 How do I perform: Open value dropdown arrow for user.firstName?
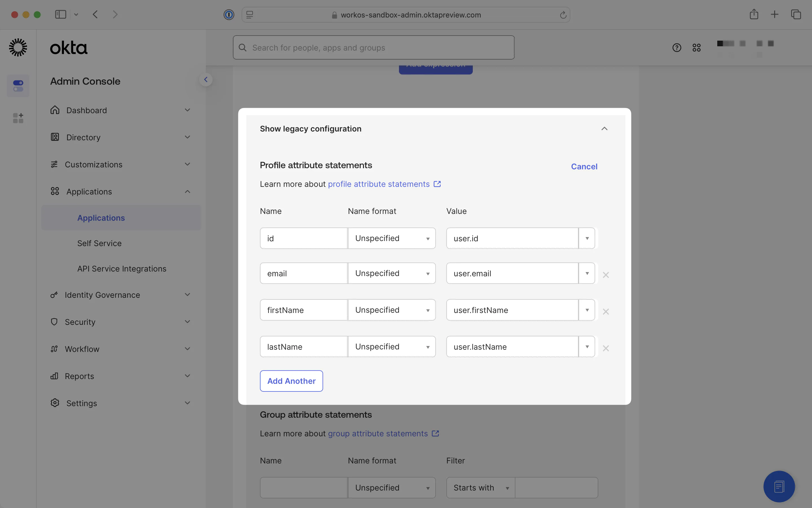tap(587, 310)
